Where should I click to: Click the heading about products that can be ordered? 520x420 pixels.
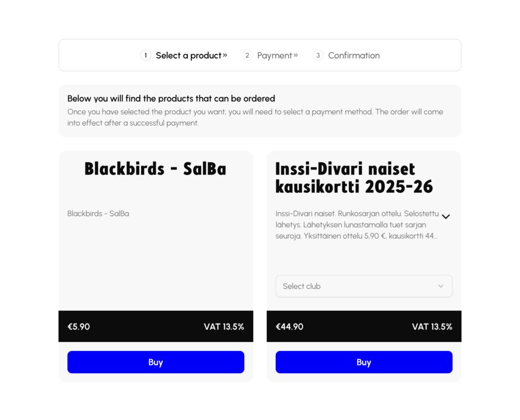point(171,98)
